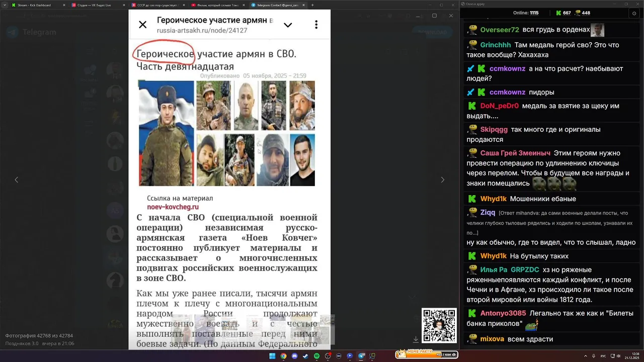Click the reply quote to mihandva
The image size is (644, 362).
549,223
